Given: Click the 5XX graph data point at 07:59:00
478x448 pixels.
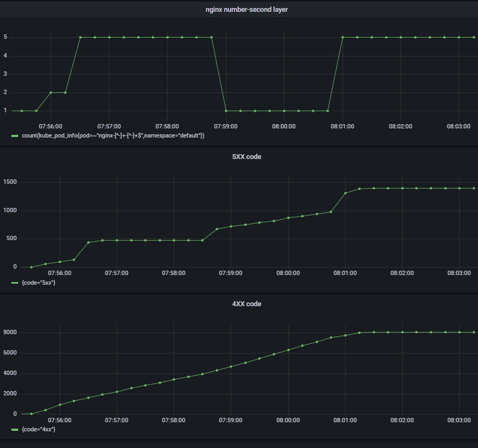Looking at the screenshot, I should [x=231, y=226].
